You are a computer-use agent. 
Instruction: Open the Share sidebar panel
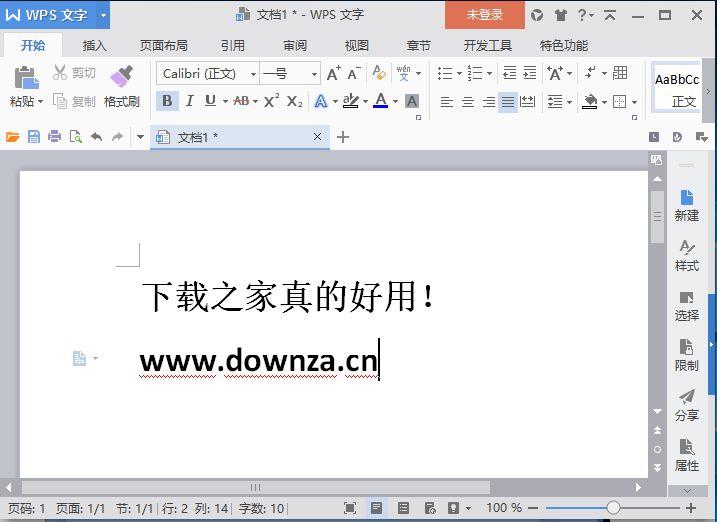click(x=687, y=405)
